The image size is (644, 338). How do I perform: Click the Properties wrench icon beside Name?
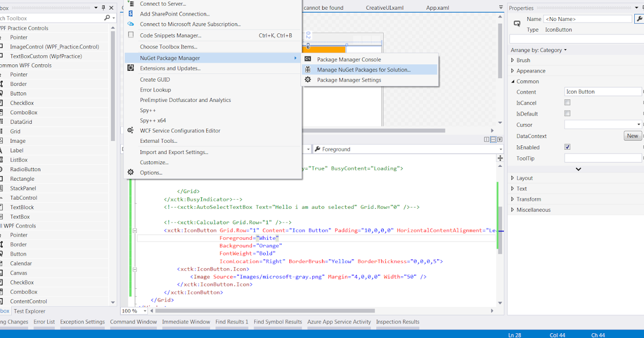(639, 19)
